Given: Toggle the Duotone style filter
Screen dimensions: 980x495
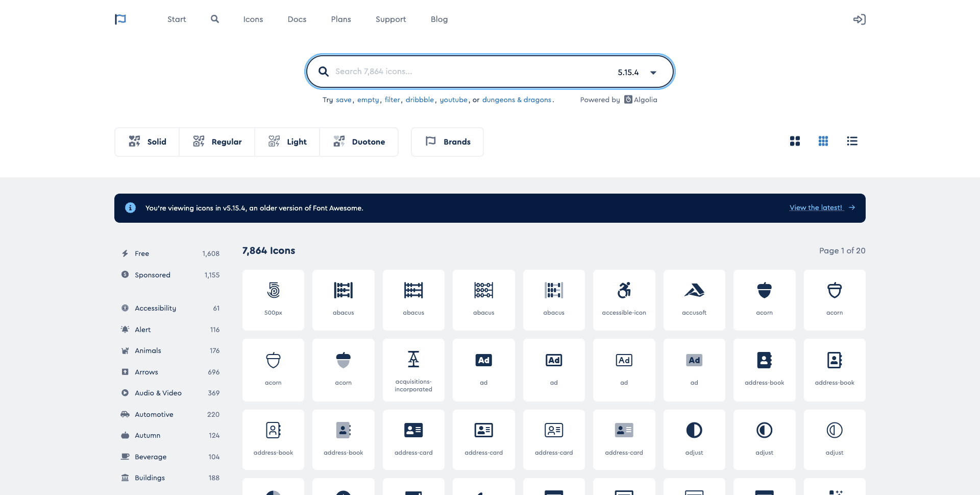Looking at the screenshot, I should coord(359,142).
